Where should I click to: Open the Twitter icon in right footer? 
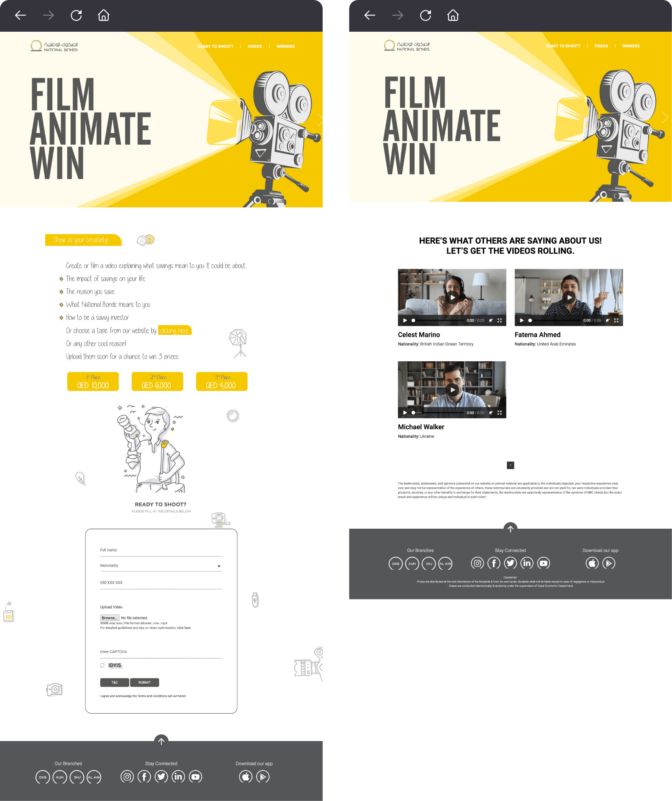click(x=510, y=563)
